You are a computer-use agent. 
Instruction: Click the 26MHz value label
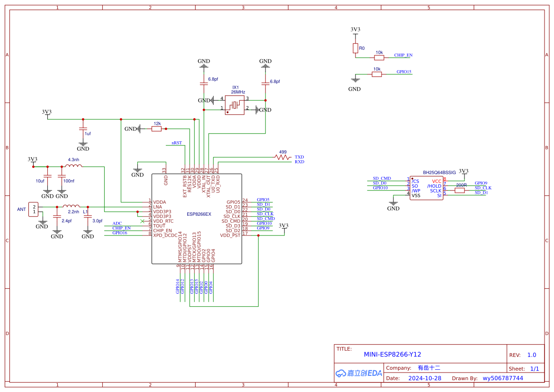click(x=238, y=92)
